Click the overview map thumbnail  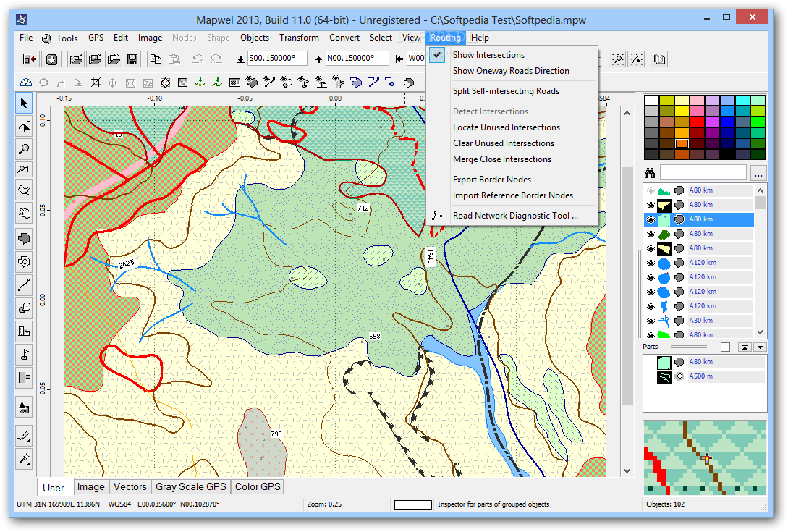click(705, 459)
